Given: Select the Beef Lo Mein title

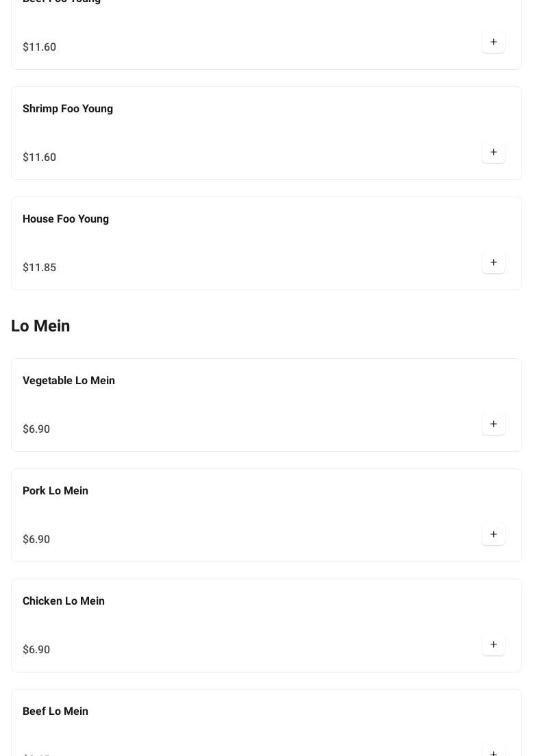Looking at the screenshot, I should [55, 711].
